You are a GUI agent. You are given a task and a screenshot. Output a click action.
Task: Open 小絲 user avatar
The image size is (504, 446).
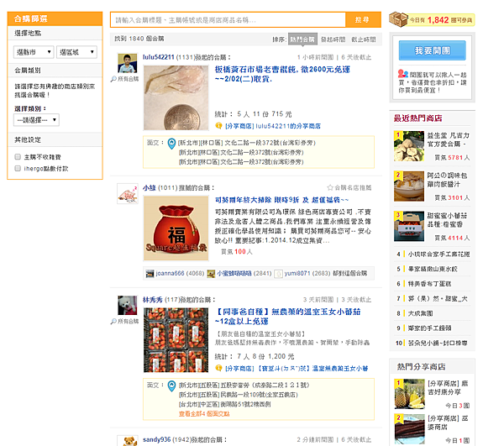[128, 193]
